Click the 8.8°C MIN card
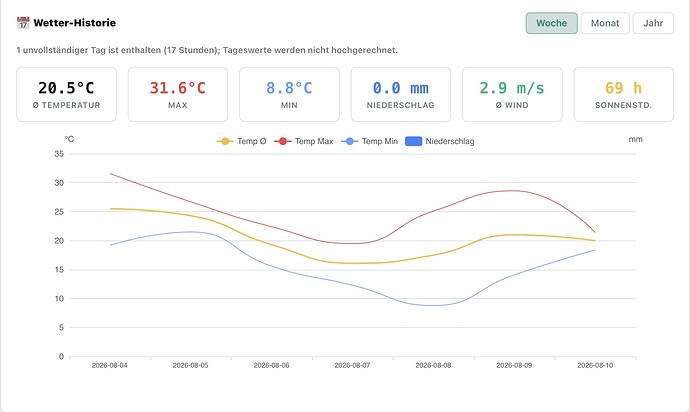 pos(289,94)
